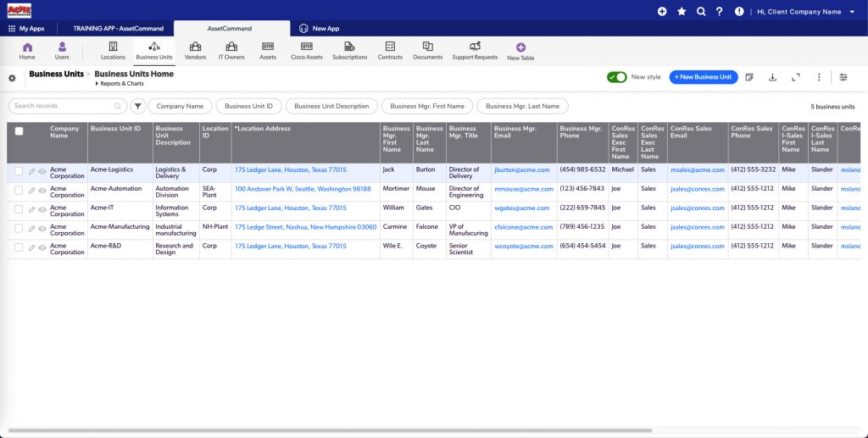The width and height of the screenshot is (868, 438).
Task: Open the IT Owners table icon
Action: (231, 47)
